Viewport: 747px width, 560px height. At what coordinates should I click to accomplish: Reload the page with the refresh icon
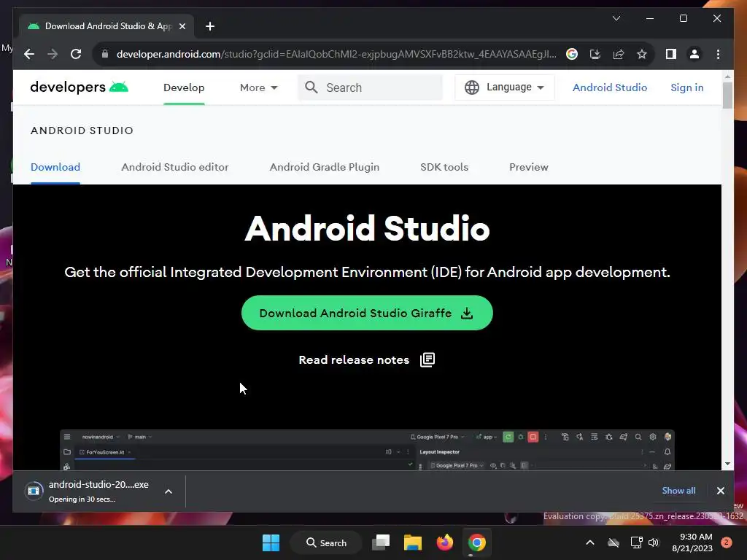76,54
